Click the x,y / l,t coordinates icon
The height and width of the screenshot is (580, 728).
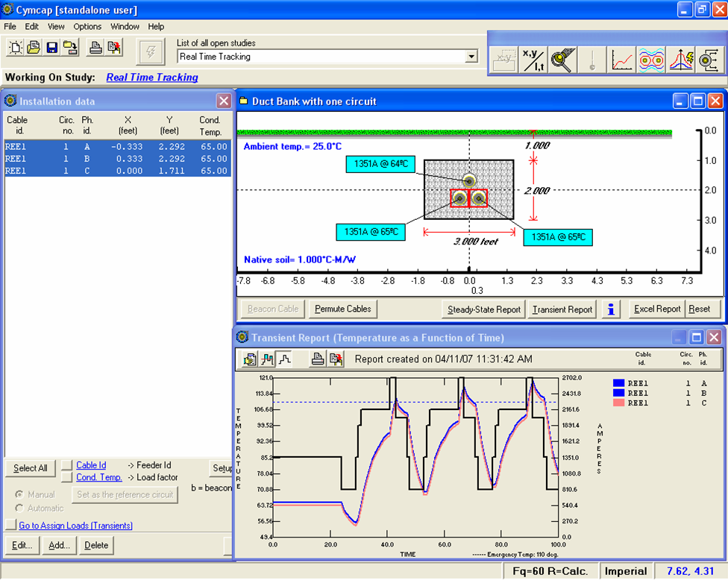[533, 60]
